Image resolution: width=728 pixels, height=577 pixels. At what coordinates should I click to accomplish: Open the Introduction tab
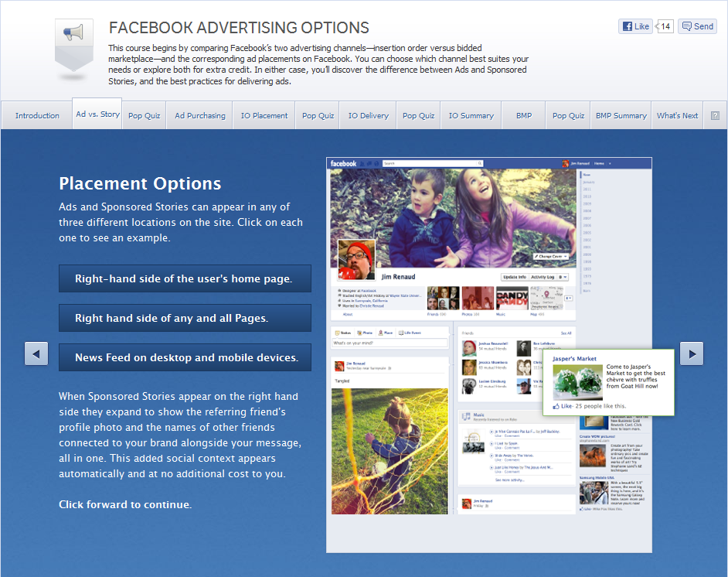37,116
